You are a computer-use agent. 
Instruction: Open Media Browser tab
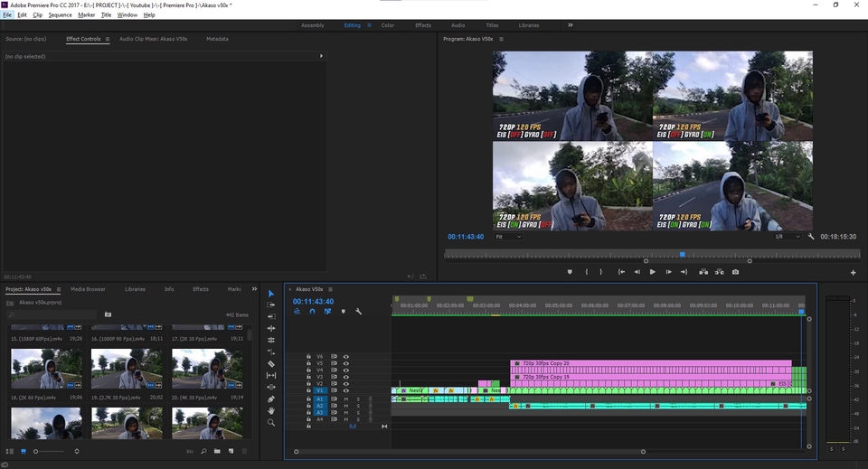click(x=88, y=289)
